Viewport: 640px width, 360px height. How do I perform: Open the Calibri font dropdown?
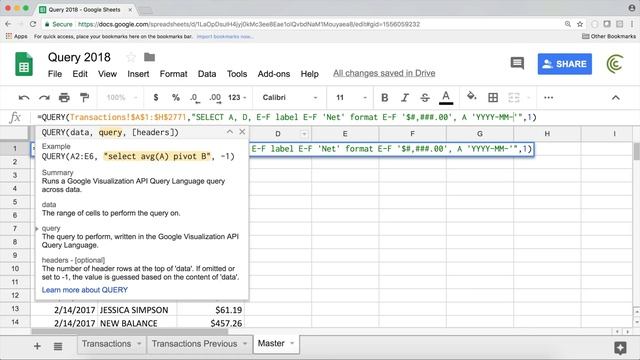coord(290,98)
